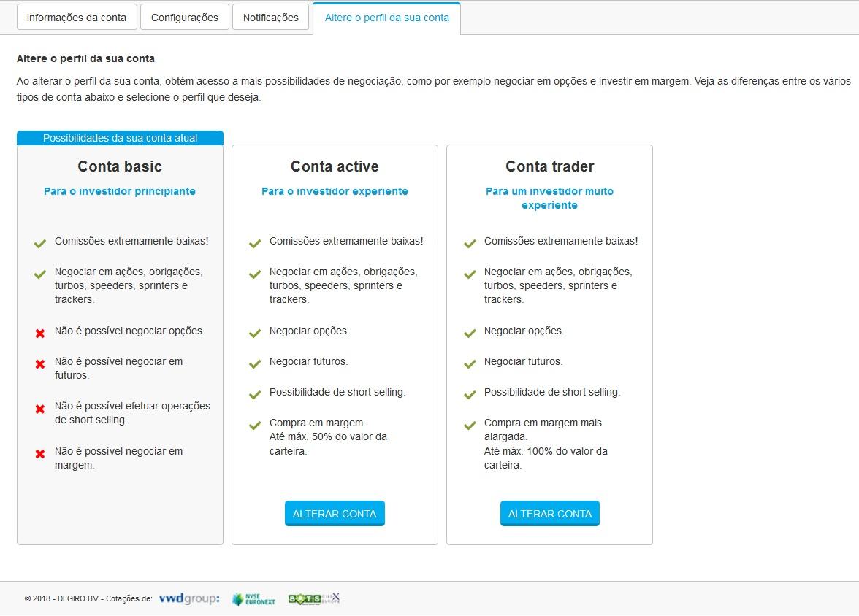Click Para o investidor experiente subtitle
This screenshot has width=859, height=616.
click(x=335, y=191)
